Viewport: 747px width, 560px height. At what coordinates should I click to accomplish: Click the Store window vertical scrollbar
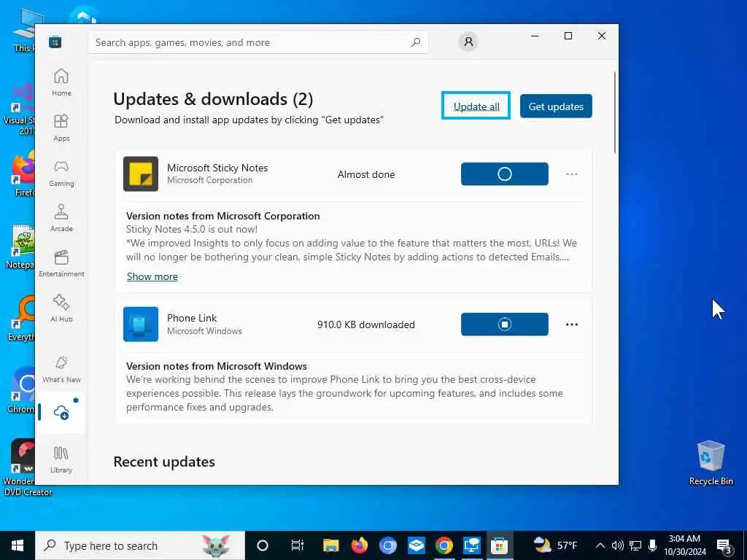tap(614, 113)
